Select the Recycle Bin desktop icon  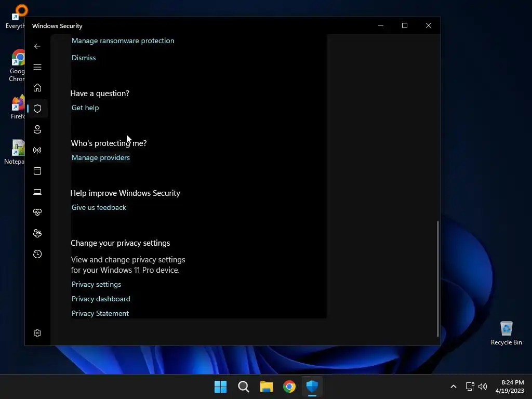click(506, 334)
